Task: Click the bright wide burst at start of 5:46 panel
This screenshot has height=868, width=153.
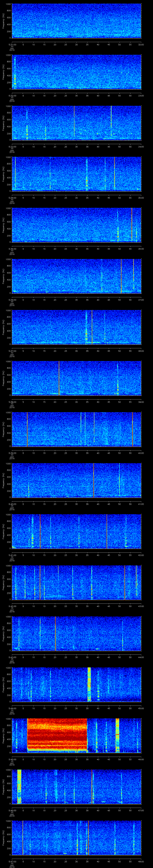Action: coord(19,787)
